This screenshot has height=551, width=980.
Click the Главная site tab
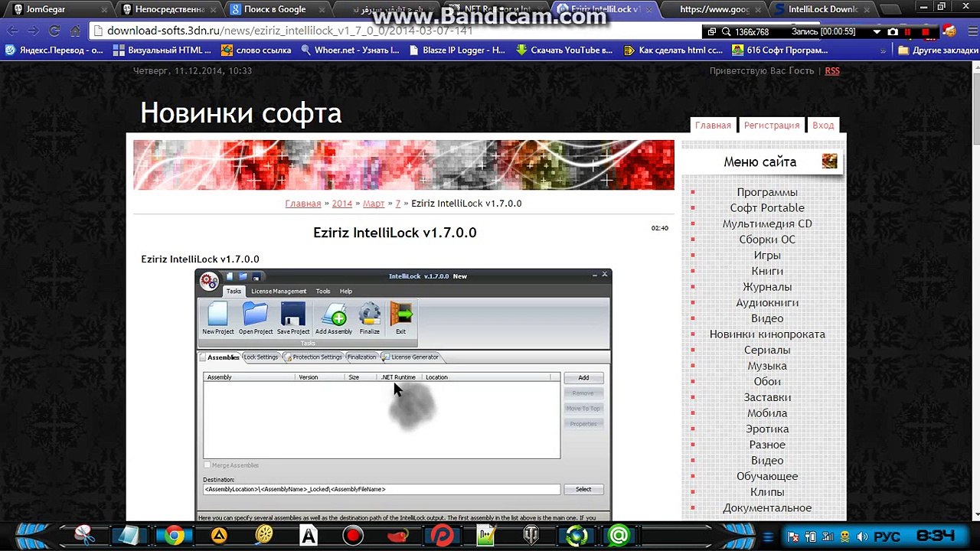[713, 125]
